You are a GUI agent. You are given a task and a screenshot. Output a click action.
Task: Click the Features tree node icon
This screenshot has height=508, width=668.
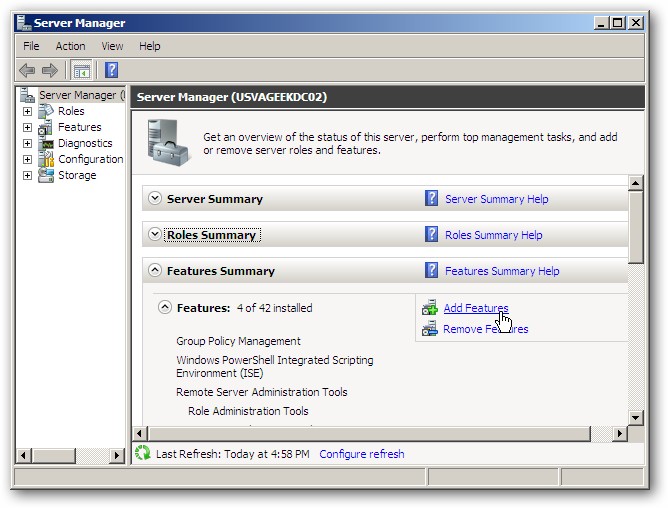click(46, 127)
